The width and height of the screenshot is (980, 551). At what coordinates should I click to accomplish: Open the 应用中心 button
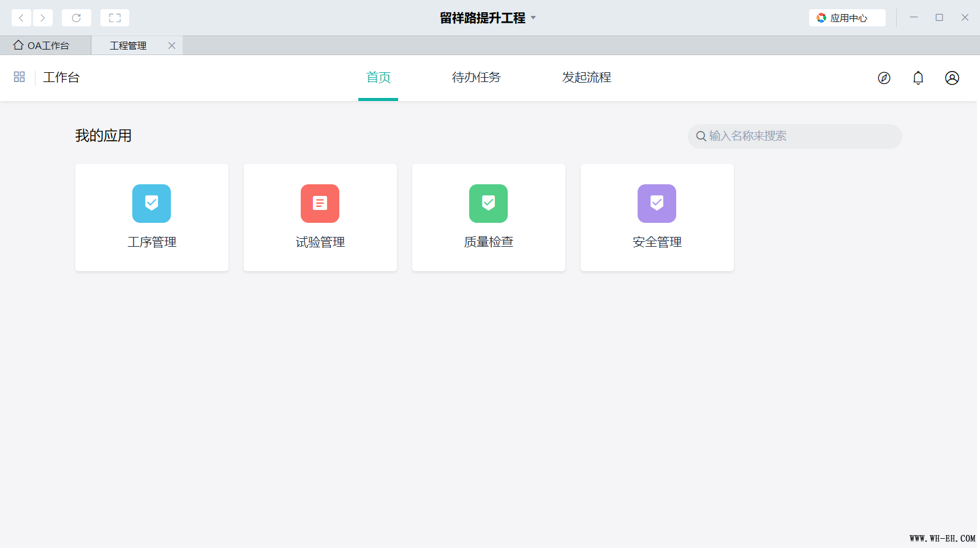pos(847,18)
